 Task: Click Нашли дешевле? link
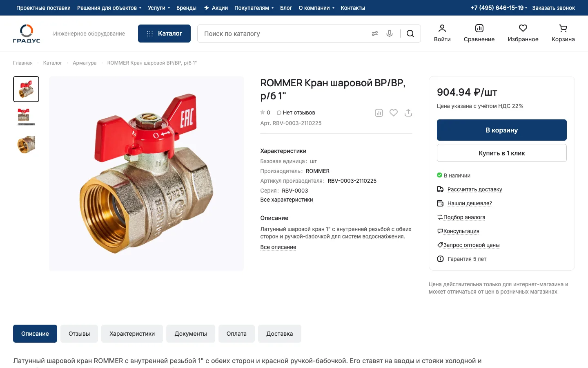point(470,203)
